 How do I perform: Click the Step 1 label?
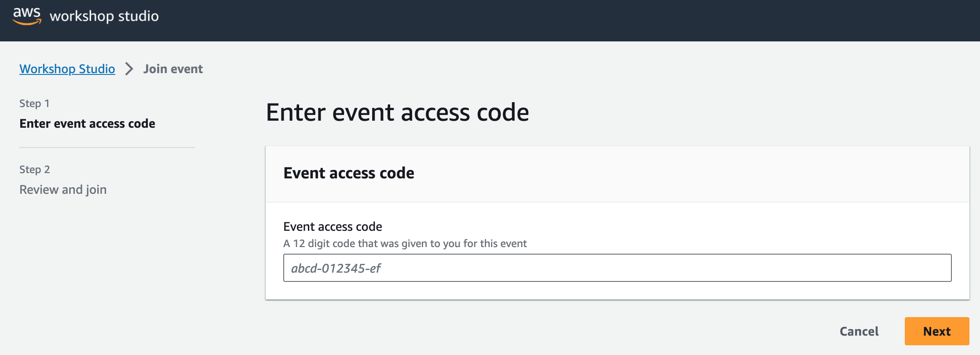click(34, 104)
